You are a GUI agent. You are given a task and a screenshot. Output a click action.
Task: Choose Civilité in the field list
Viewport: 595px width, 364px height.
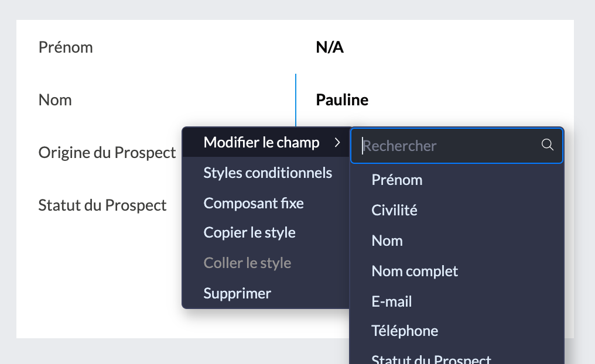[x=395, y=211]
